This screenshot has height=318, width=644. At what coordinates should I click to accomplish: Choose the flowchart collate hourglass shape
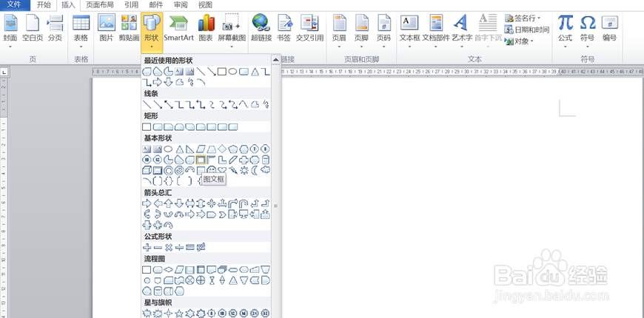(x=211, y=280)
